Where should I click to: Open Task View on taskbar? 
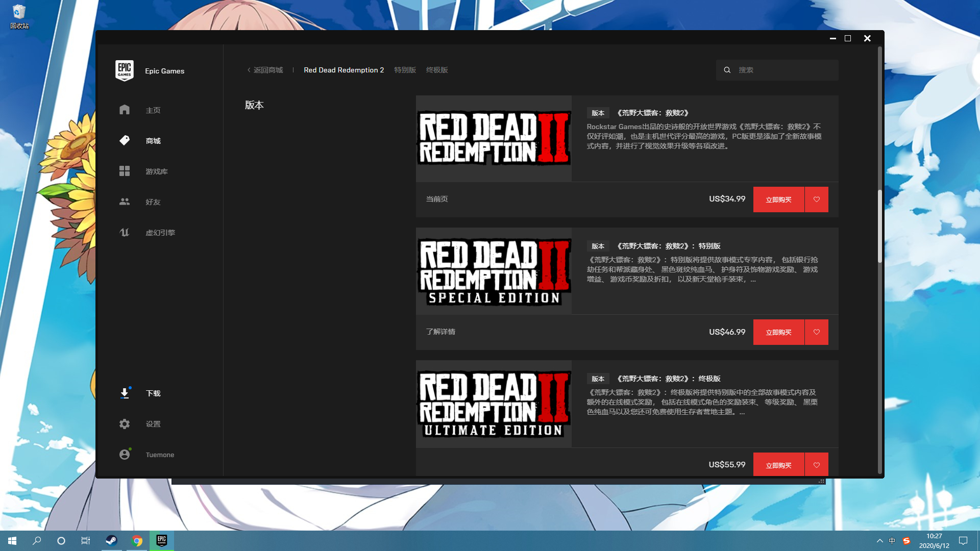(86, 541)
